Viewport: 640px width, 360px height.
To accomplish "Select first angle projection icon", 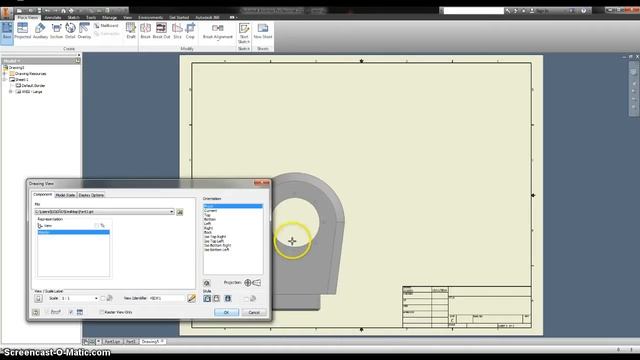I will click(x=248, y=282).
